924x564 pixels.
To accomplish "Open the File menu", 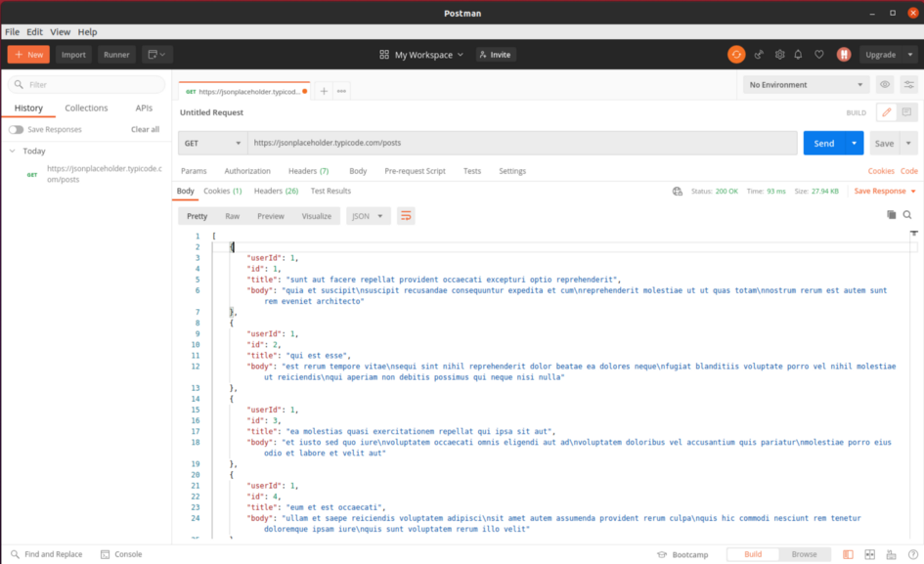I will tap(12, 32).
